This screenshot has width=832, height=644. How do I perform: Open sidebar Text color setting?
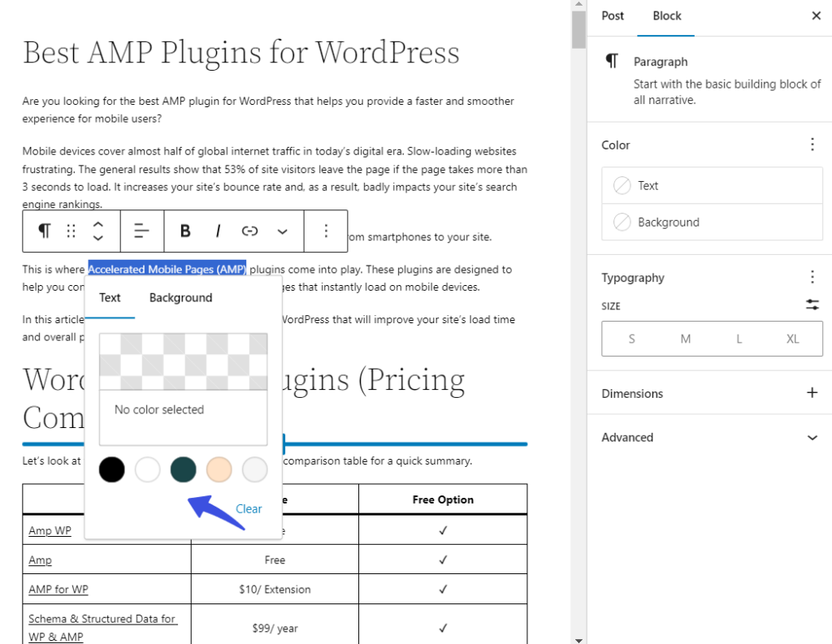[x=712, y=186]
